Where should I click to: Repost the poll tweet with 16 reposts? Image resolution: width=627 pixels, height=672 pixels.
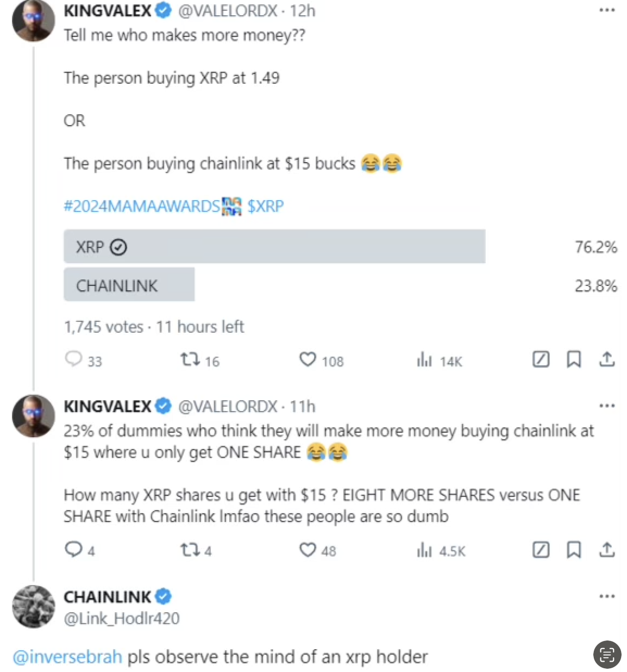[190, 359]
